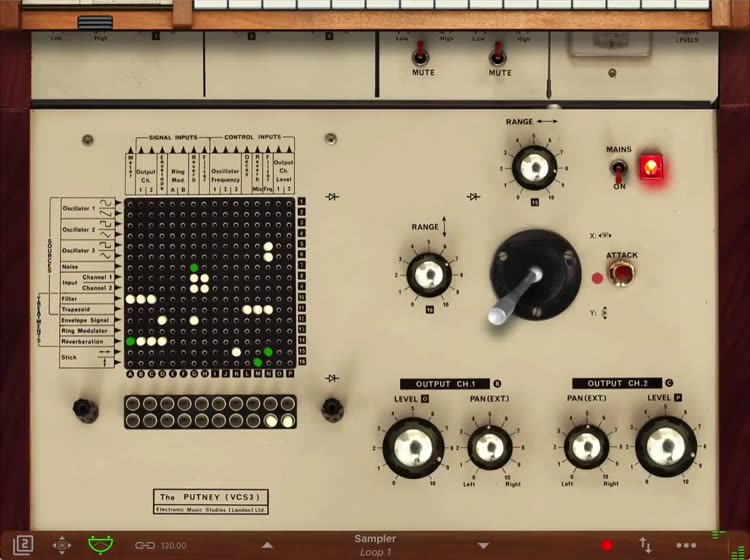750x560 pixels.
Task: Push the red ATTACK button
Action: point(622,274)
